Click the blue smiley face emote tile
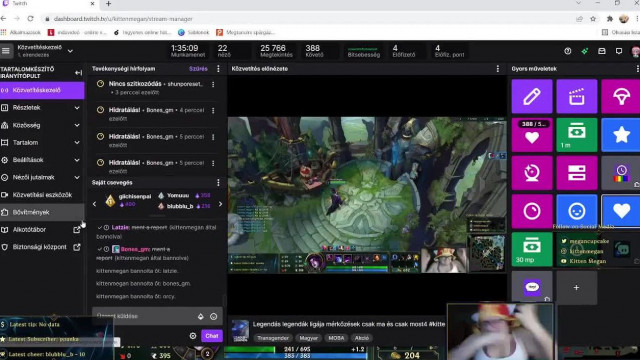Viewport: 640px width, 360px height. tap(576, 211)
